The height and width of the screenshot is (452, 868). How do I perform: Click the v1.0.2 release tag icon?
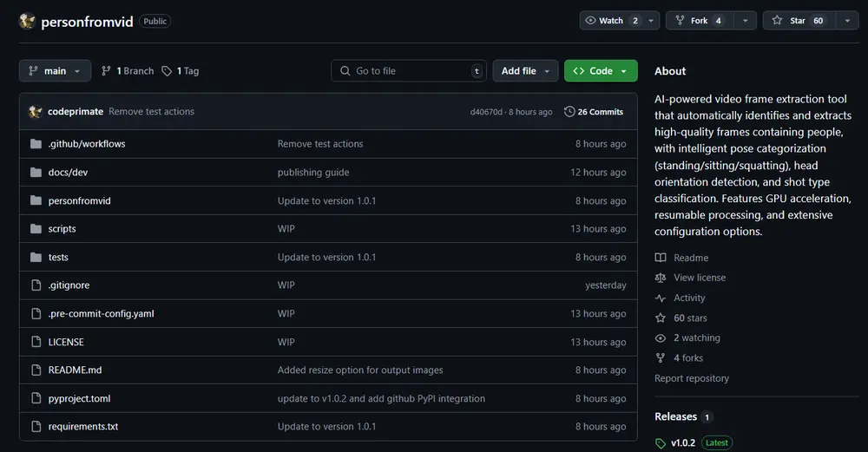661,442
